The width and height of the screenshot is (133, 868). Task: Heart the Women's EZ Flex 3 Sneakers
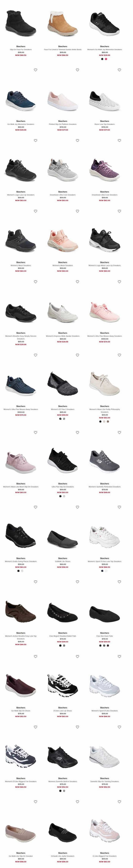(x=77, y=355)
